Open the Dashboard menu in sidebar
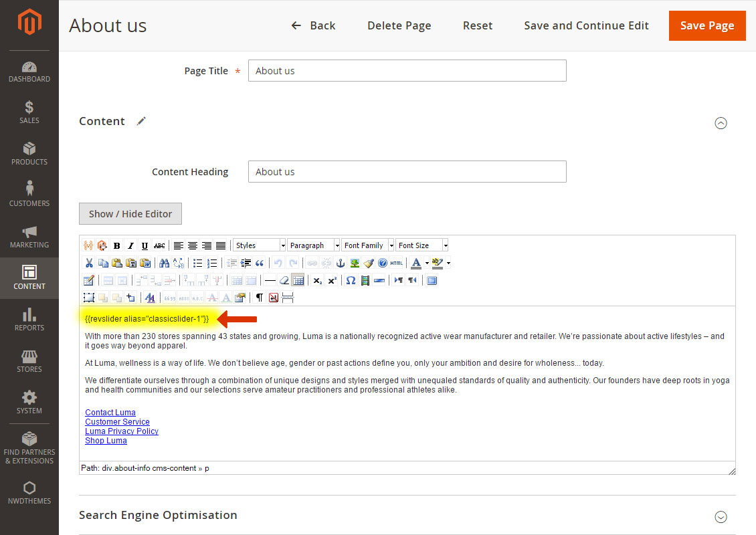The image size is (756, 535). click(29, 72)
